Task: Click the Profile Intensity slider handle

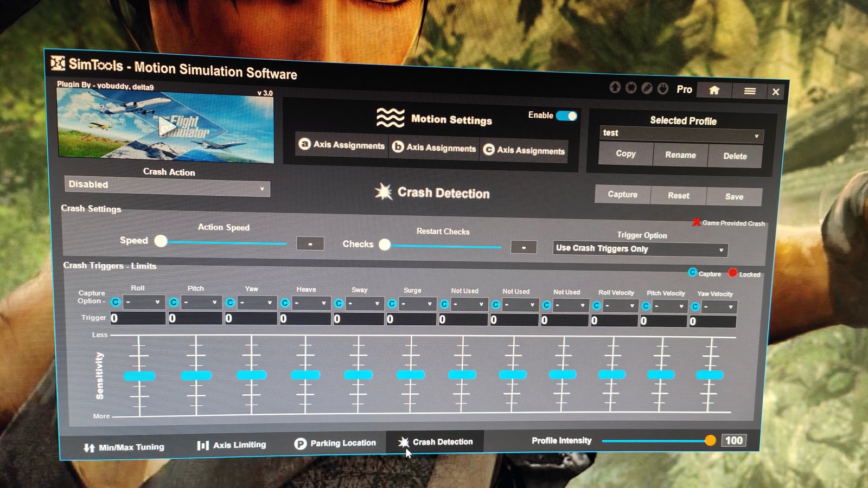Action: pos(710,440)
